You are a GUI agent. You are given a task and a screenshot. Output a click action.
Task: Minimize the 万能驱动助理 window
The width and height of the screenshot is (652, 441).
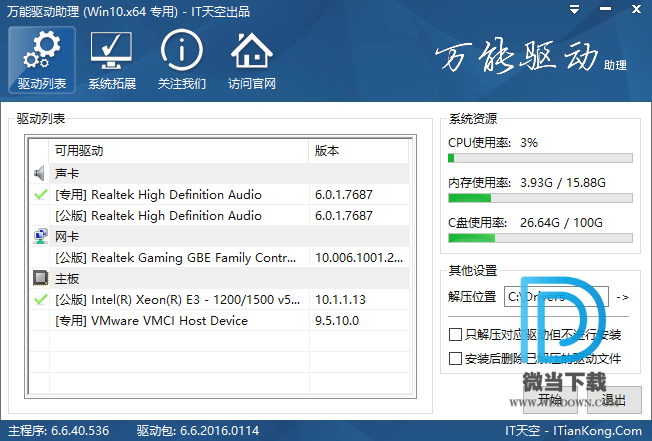(x=605, y=9)
